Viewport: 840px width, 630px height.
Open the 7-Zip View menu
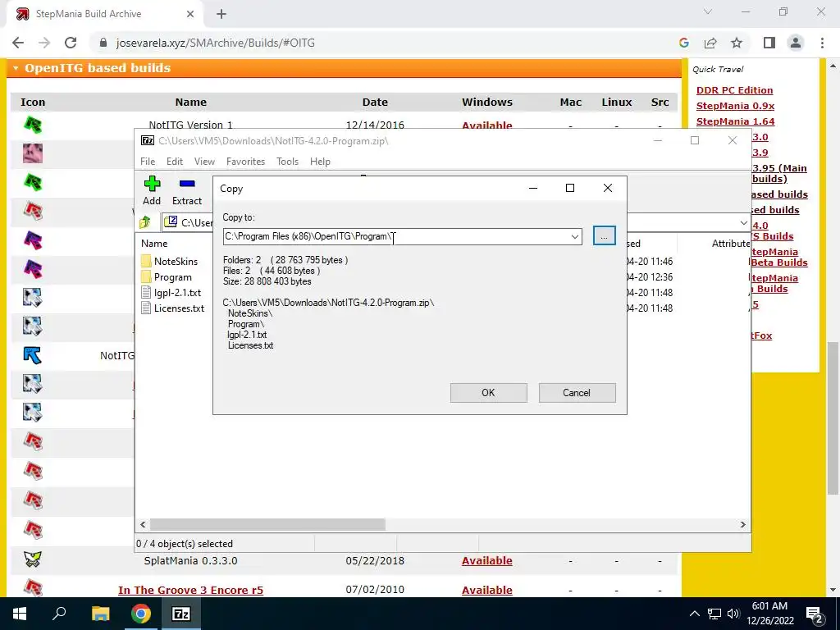(x=204, y=162)
